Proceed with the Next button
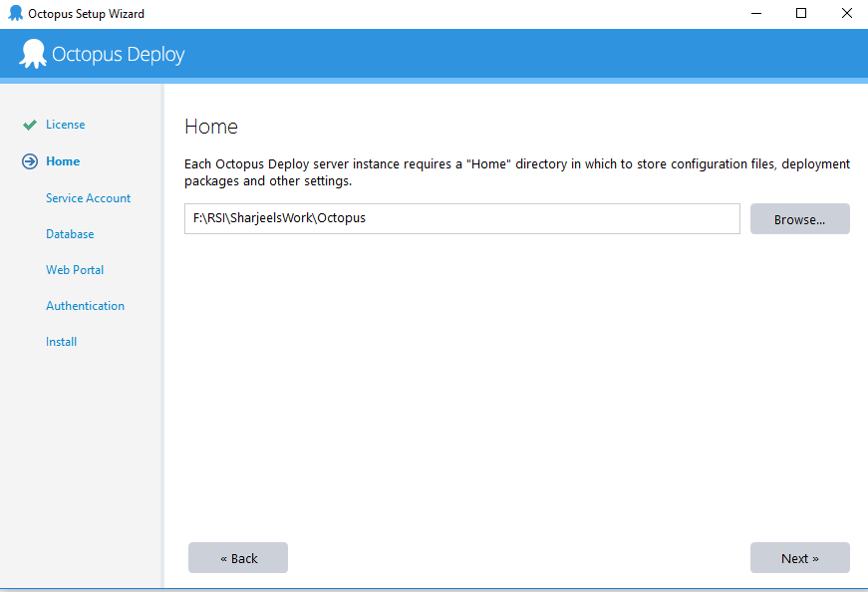The width and height of the screenshot is (868, 592). pyautogui.click(x=800, y=558)
